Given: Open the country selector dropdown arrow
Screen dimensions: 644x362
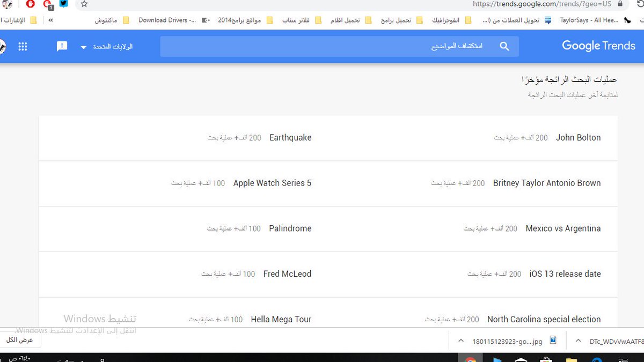Looking at the screenshot, I should (x=83, y=47).
